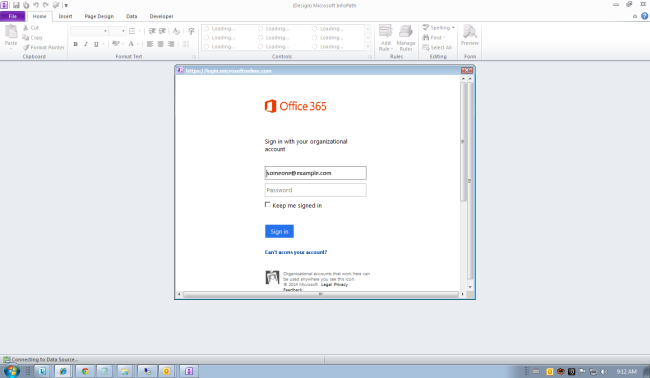Minimize the ribbon with the caret icon
Viewport: 650px width, 378px height.
[x=635, y=16]
